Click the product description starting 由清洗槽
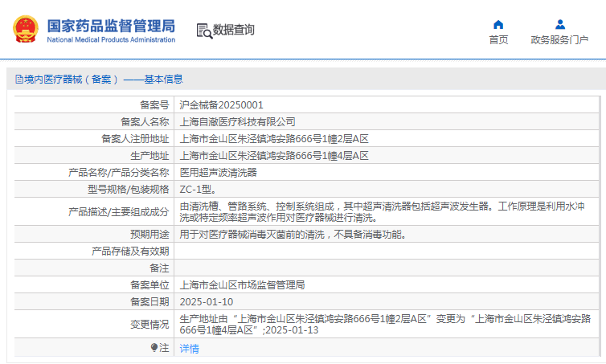606x364 pixels. click(x=383, y=212)
